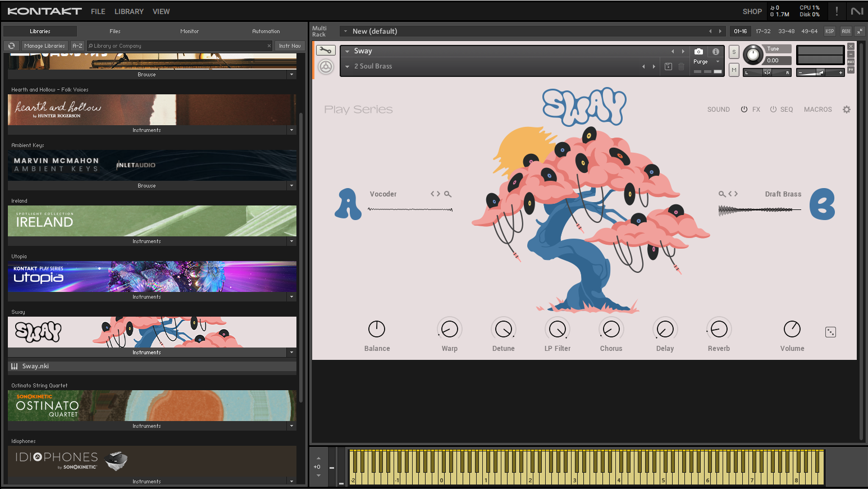
Task: Click the snapshot camera icon
Action: [698, 52]
